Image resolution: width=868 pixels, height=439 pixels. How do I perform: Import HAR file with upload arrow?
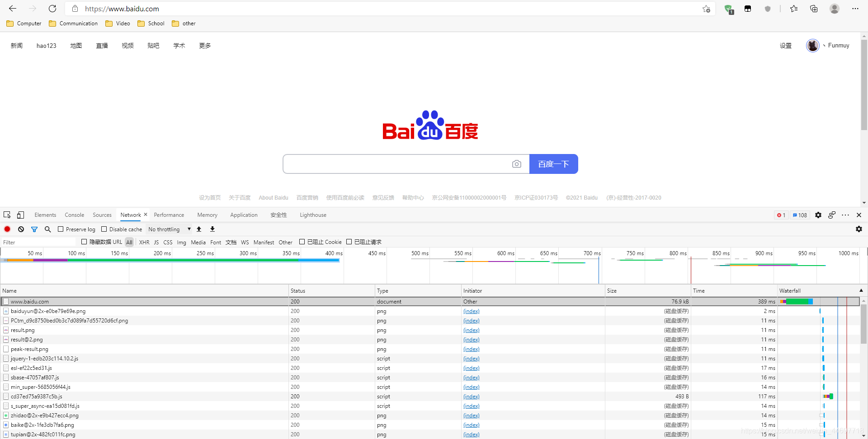coord(199,229)
